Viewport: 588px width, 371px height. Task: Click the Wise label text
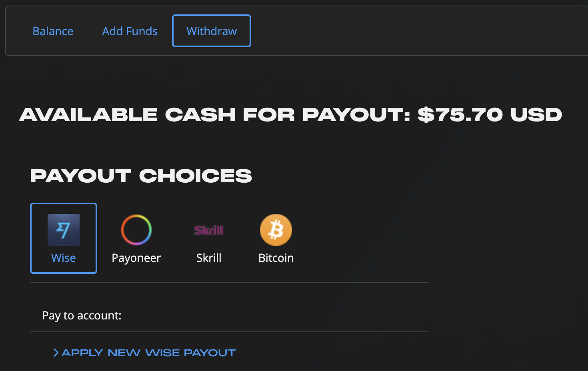click(x=63, y=258)
